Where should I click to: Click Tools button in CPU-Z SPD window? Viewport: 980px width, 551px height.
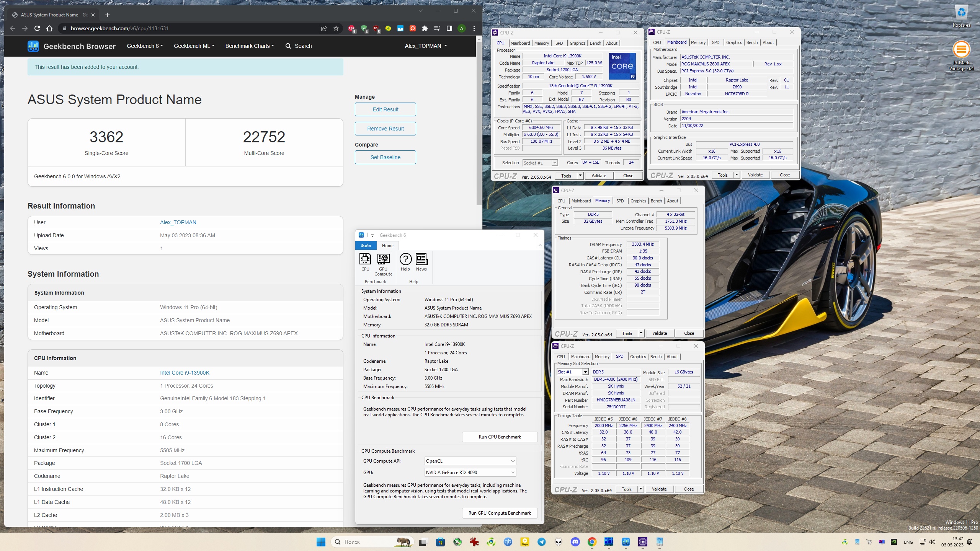coord(627,489)
